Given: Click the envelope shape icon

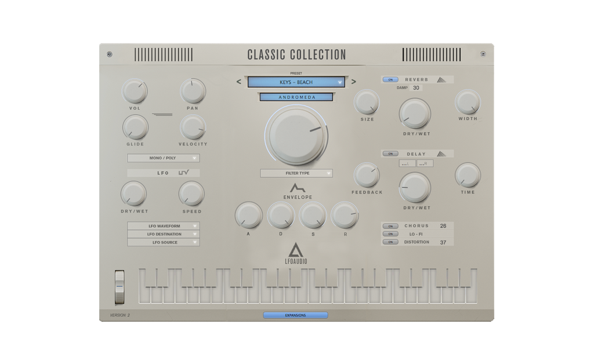Looking at the screenshot, I should (298, 188).
